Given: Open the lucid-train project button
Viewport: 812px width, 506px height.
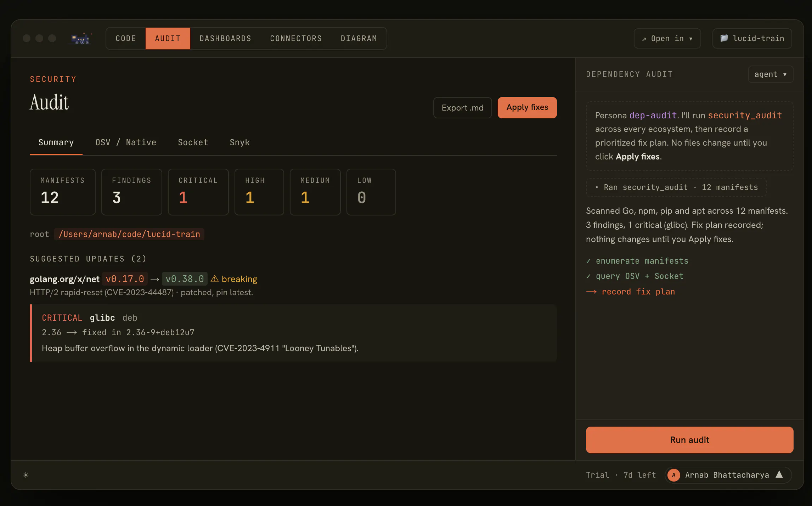Looking at the screenshot, I should [752, 38].
